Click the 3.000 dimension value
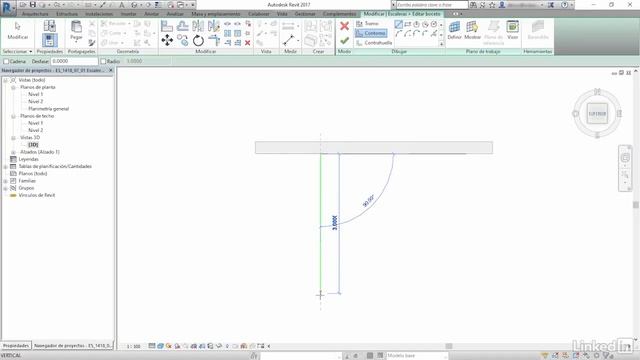Screen dimensions: 640x360 coord(335,223)
